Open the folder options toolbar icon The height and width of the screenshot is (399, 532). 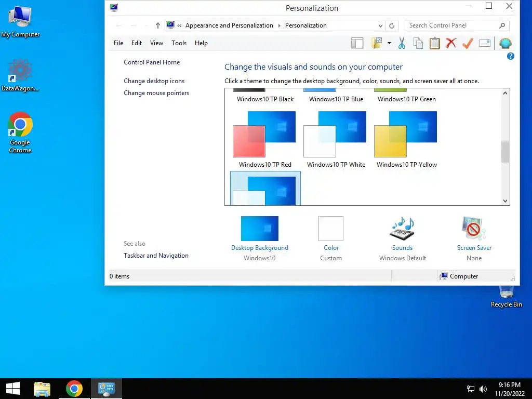(377, 43)
